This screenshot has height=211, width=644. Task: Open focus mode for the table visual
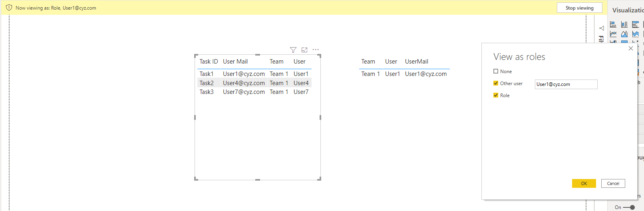tap(304, 50)
